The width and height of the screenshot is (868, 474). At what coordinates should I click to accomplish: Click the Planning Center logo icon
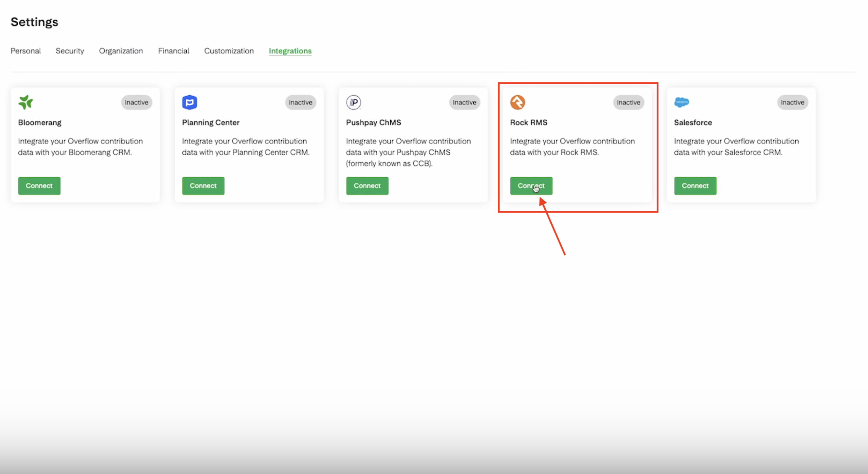point(189,102)
